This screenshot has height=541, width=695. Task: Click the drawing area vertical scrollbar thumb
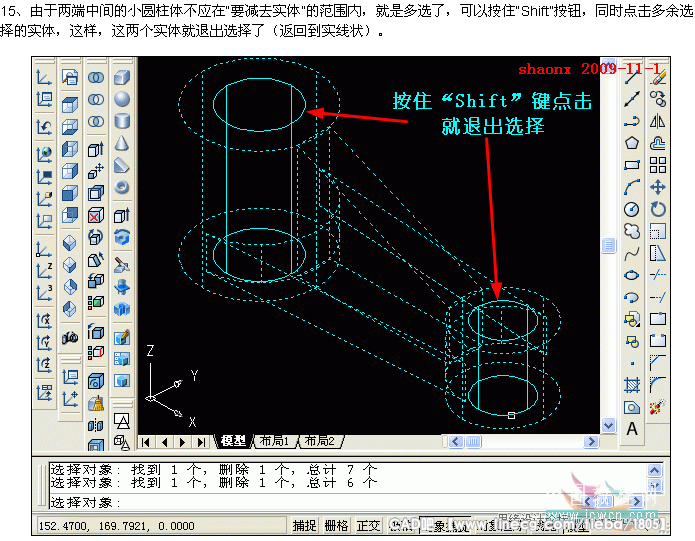(609, 245)
